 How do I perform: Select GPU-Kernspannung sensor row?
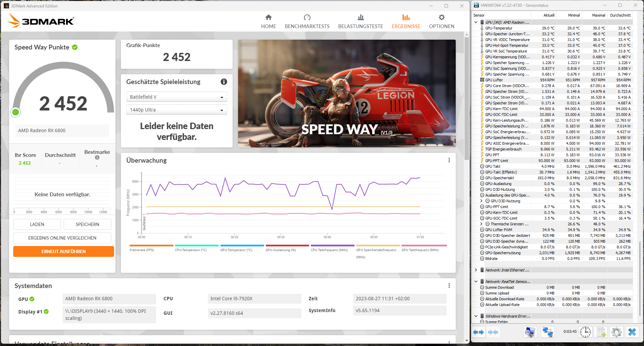click(x=552, y=57)
